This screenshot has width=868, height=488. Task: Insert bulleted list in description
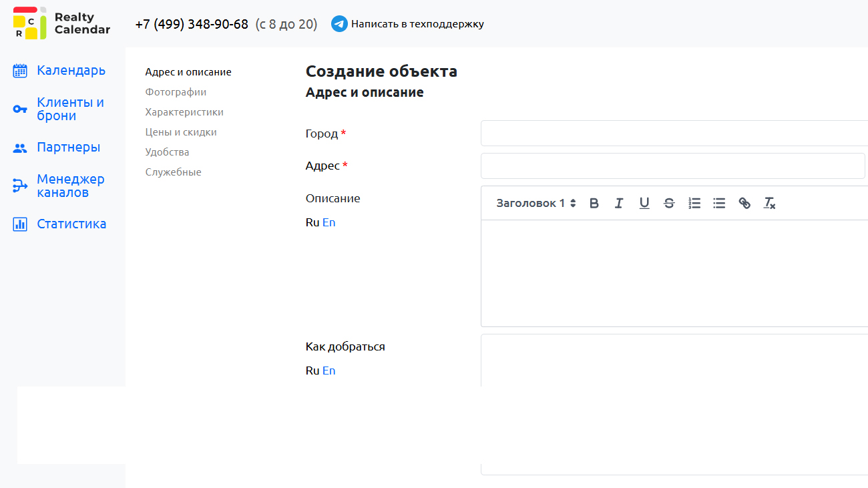point(719,204)
